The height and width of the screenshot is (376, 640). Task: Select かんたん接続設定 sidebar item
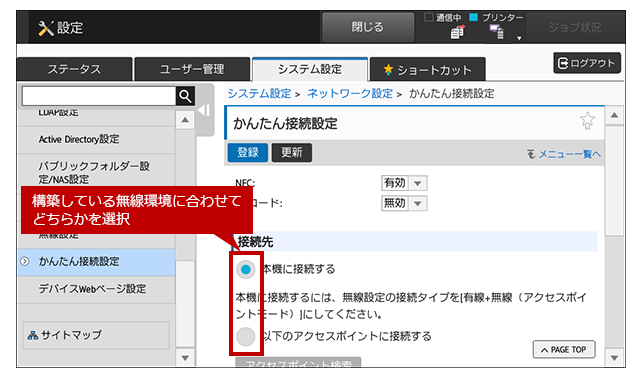[x=96, y=262]
